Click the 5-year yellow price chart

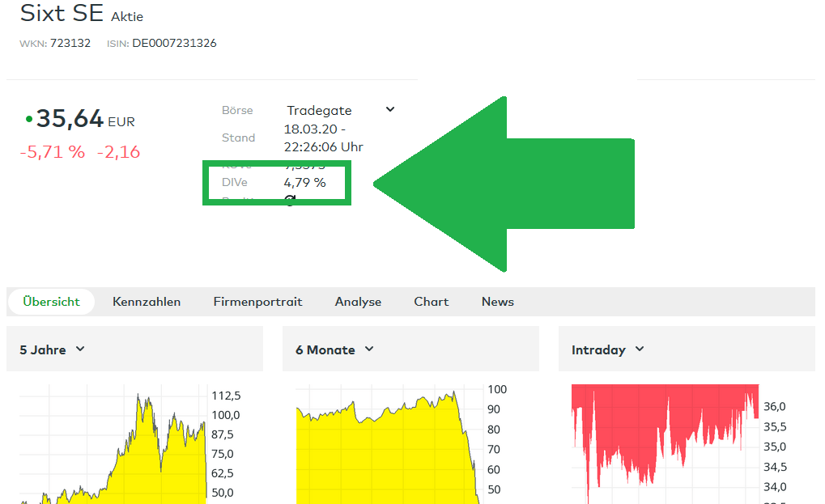(113, 444)
